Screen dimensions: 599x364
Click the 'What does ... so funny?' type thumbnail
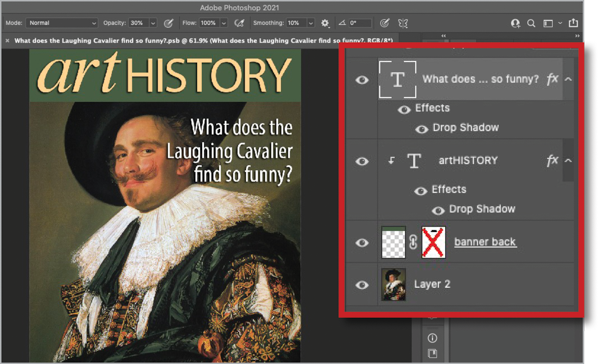tap(398, 79)
